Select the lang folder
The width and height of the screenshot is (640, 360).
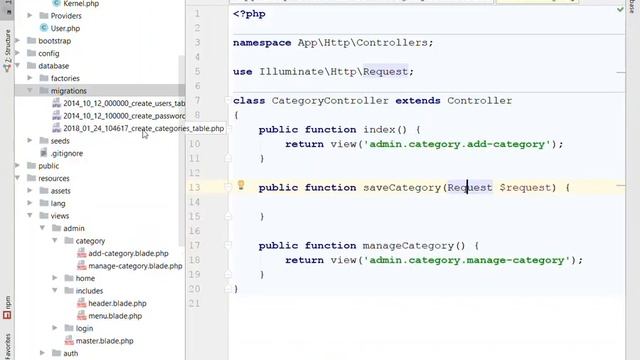[x=58, y=203]
